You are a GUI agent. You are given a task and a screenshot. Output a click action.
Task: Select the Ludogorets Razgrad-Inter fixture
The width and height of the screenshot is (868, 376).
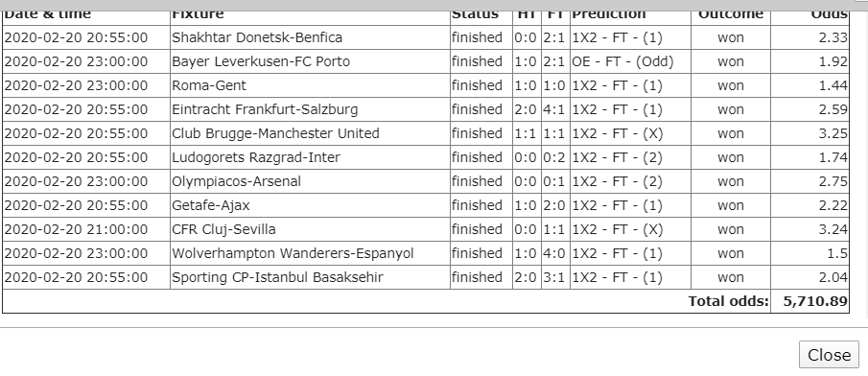(310, 157)
